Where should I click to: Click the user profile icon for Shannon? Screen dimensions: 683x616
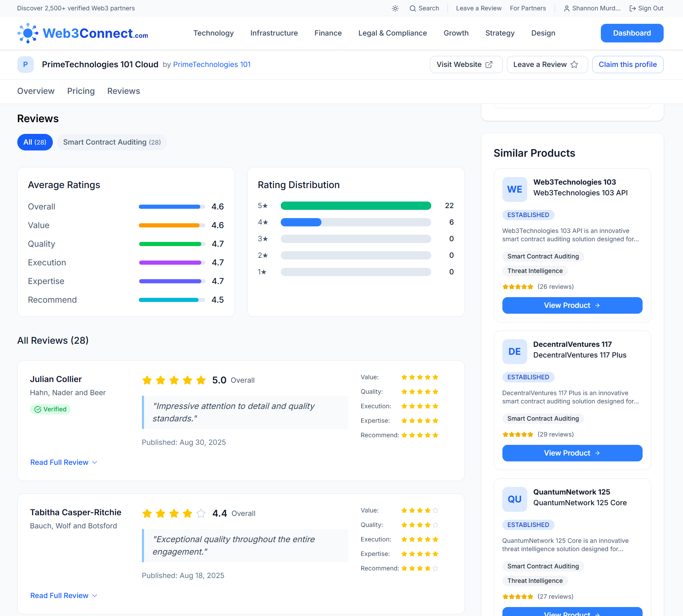click(x=566, y=8)
